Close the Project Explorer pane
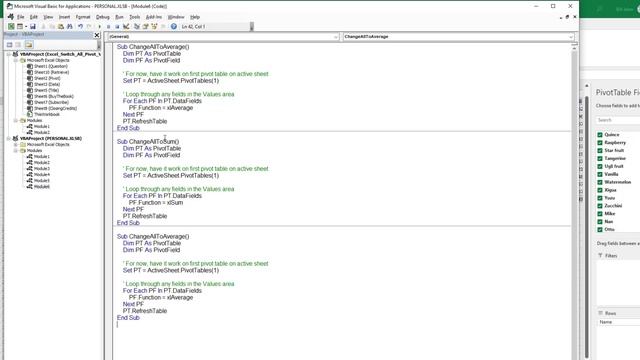Image resolution: width=640 pixels, height=360 pixels. 97,35
